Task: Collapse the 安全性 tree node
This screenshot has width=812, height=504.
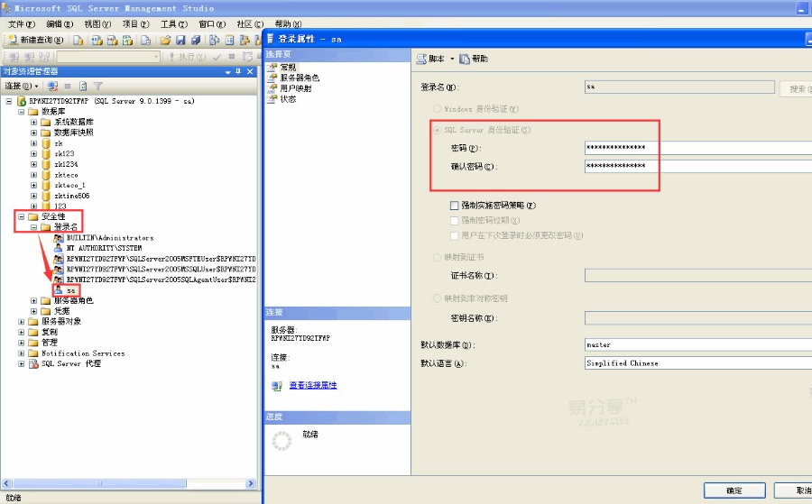Action: (22, 216)
